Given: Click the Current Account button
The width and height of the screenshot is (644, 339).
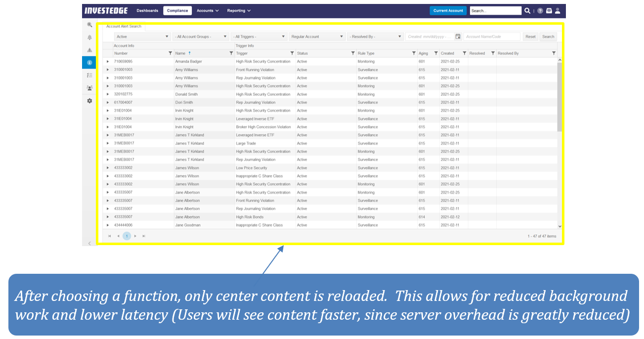Looking at the screenshot, I should (448, 10).
